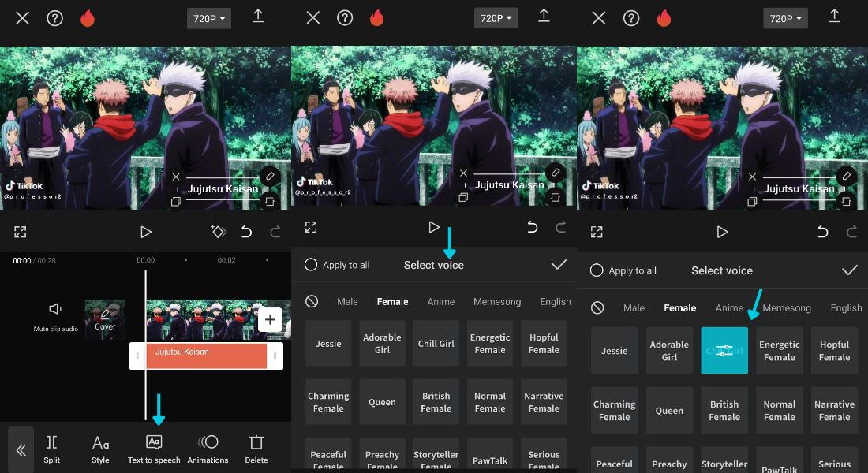868x473 pixels.
Task: Delete the selected text clip
Action: click(256, 449)
